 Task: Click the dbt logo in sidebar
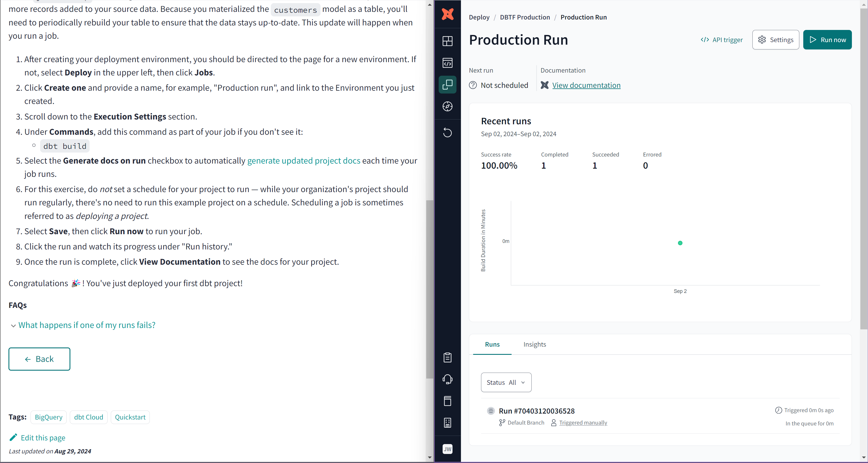tap(447, 14)
